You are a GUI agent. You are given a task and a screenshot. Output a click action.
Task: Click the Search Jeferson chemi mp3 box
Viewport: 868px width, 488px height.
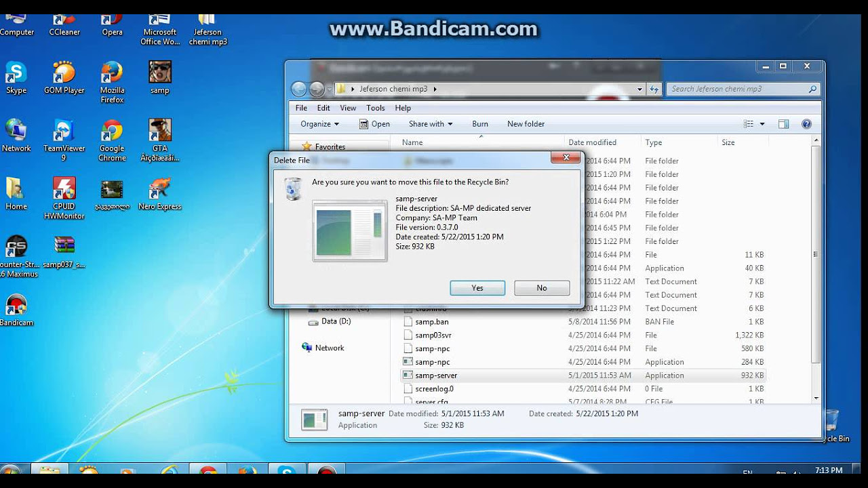point(743,89)
